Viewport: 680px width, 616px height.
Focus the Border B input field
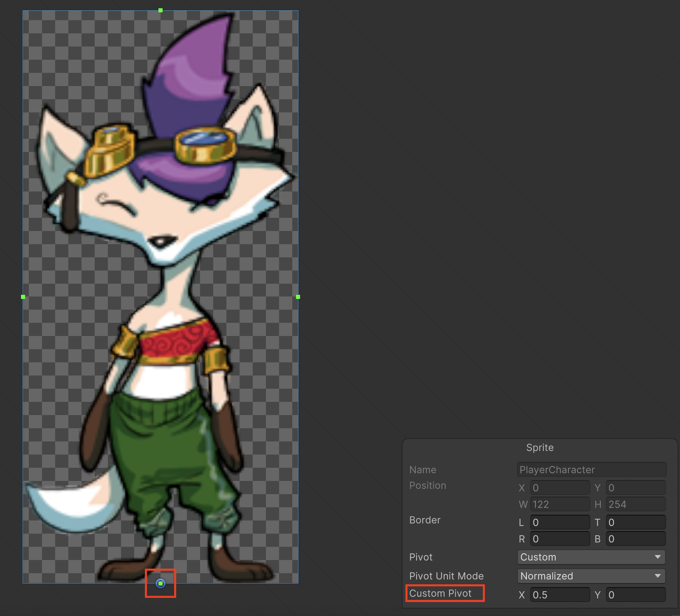636,539
